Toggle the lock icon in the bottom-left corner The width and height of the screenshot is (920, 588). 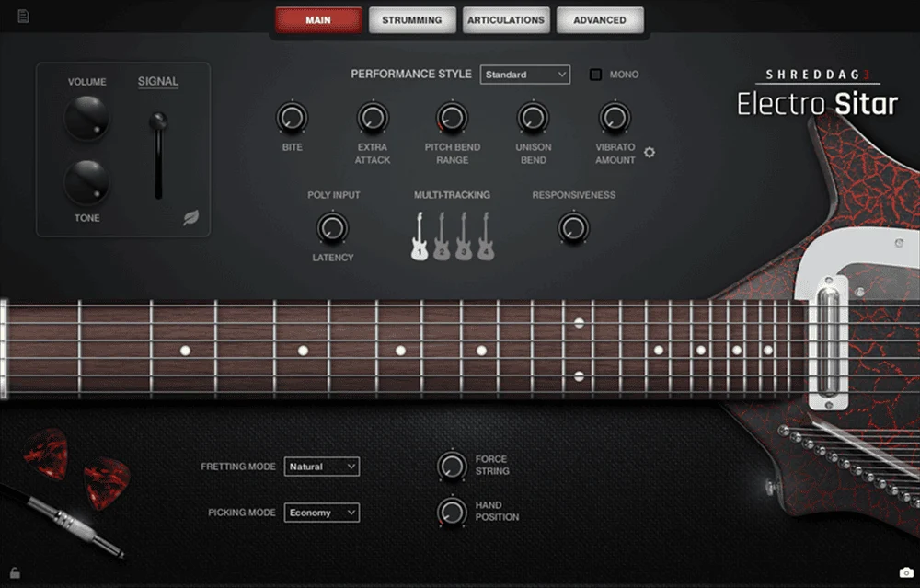16,572
